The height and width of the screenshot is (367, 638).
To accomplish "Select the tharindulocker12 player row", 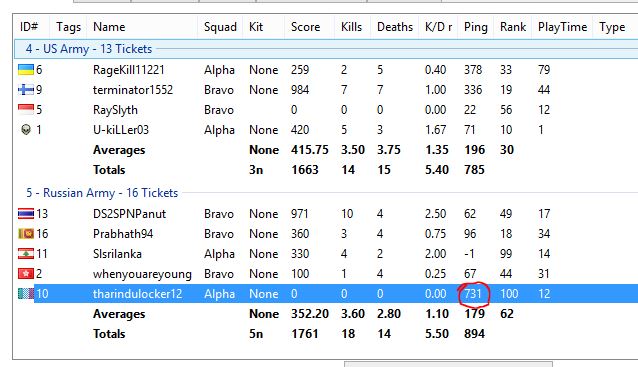I will click(326, 294).
